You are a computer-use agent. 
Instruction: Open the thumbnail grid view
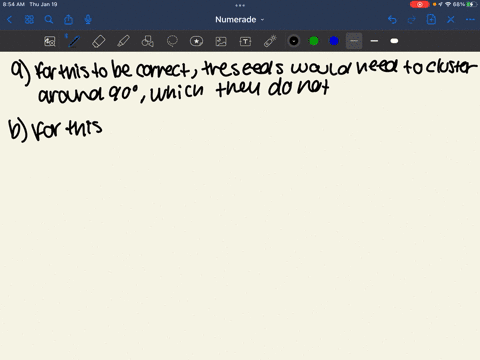click(29, 20)
